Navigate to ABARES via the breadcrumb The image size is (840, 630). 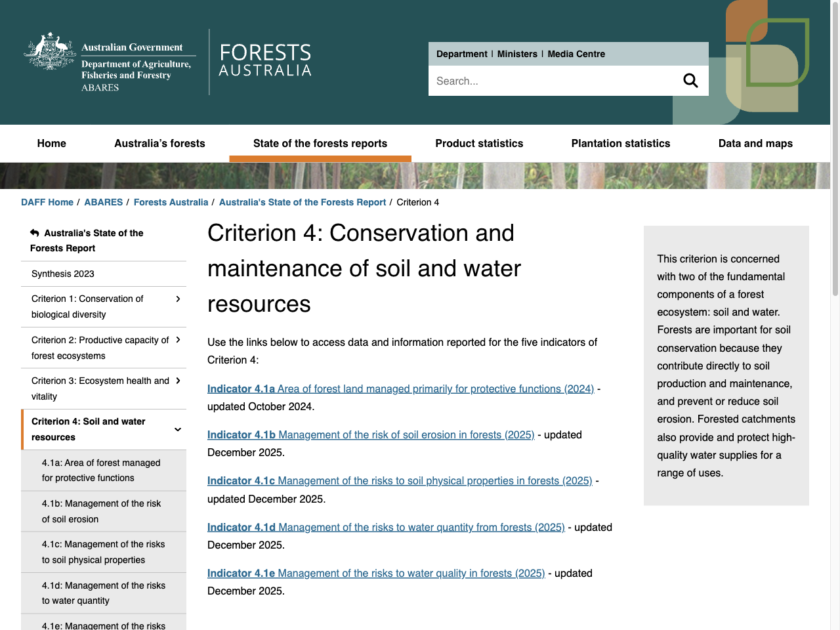coord(103,202)
